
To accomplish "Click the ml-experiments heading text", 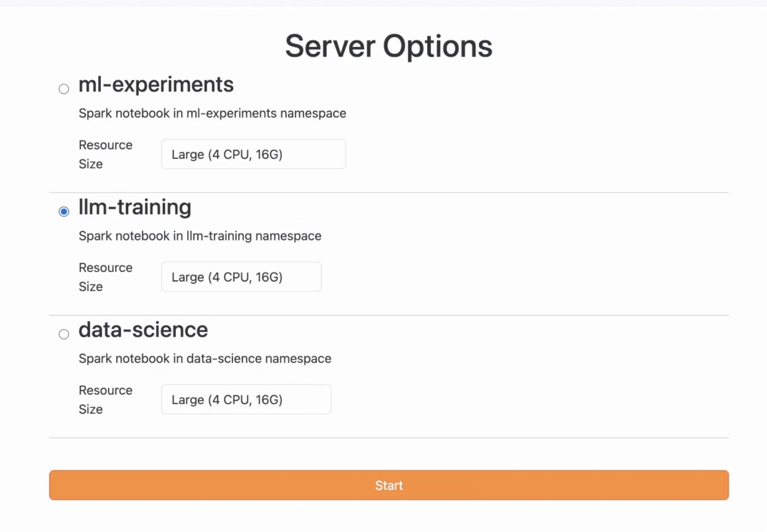I will 156,85.
